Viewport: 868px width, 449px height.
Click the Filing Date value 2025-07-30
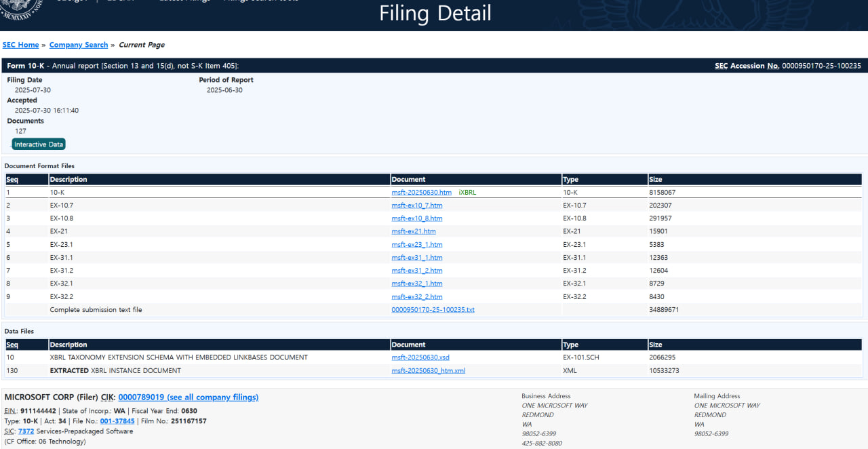(x=33, y=90)
